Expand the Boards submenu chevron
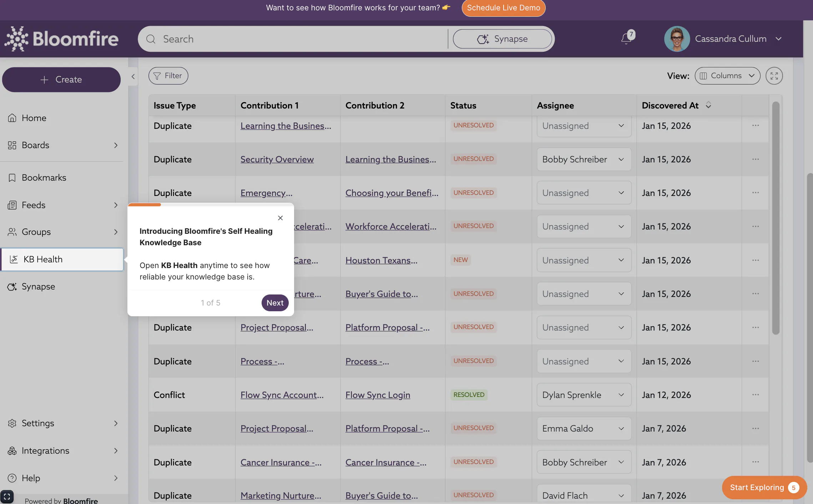Viewport: 813px width, 504px height. (116, 145)
